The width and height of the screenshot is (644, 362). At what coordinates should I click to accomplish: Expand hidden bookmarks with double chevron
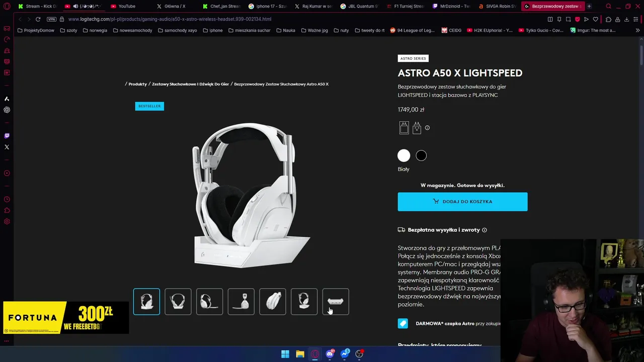[x=637, y=30]
